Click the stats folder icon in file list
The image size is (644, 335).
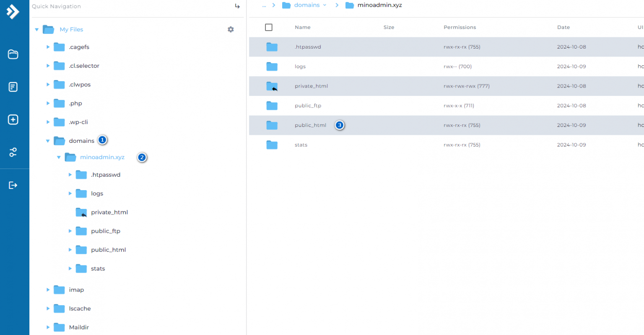click(x=272, y=145)
